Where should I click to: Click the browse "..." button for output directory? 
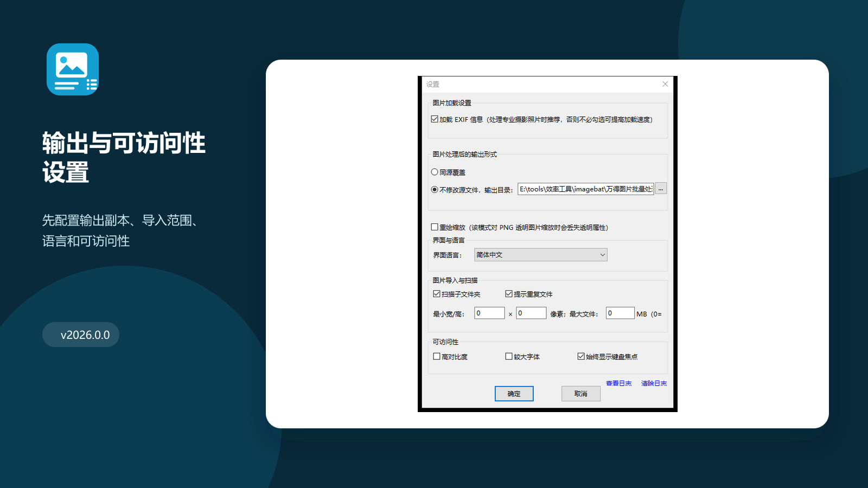pyautogui.click(x=661, y=189)
